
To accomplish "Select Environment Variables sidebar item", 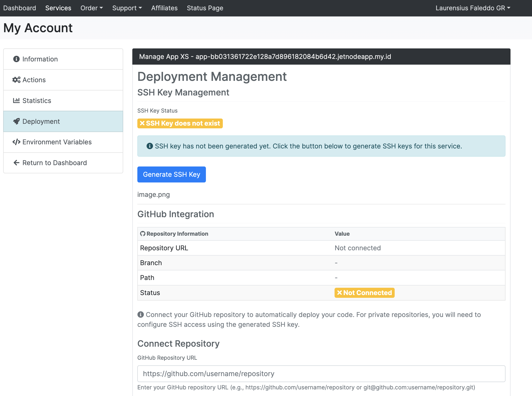I will click(57, 142).
